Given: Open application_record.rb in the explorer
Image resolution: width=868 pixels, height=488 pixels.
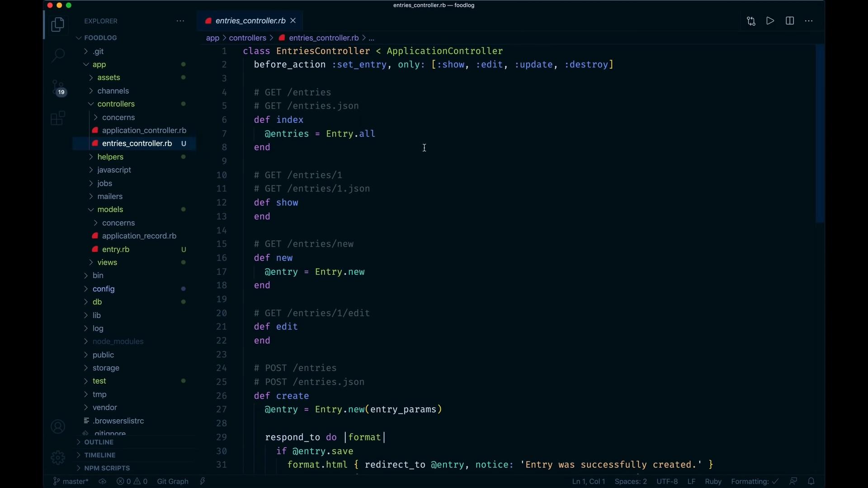Looking at the screenshot, I should [x=134, y=237].
